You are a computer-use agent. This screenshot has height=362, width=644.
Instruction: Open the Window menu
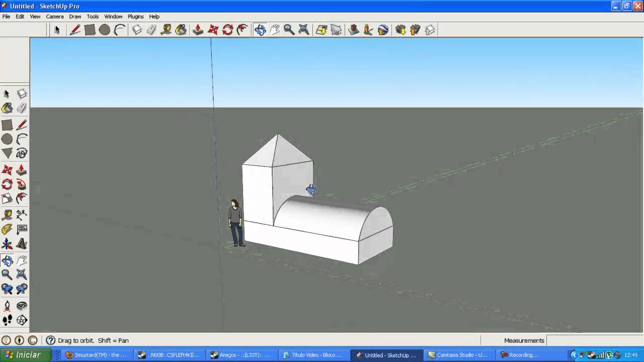coord(113,17)
